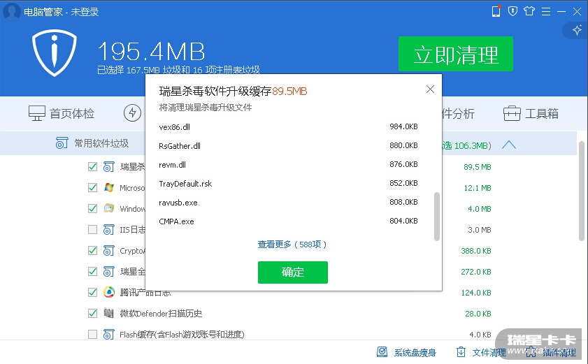
Task: Select the ravusb.exe file row
Action: (288, 203)
